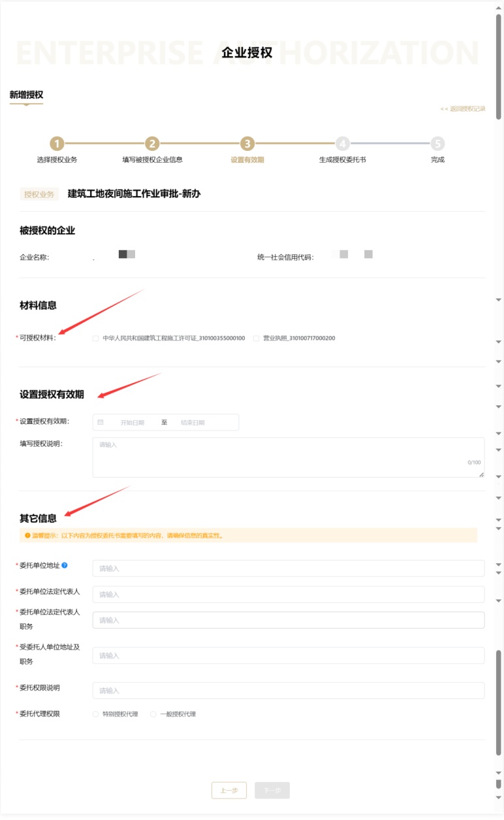Image resolution: width=504 pixels, height=820 pixels.
Task: Click step 1 circle 选择授权业务
Action: click(57, 144)
